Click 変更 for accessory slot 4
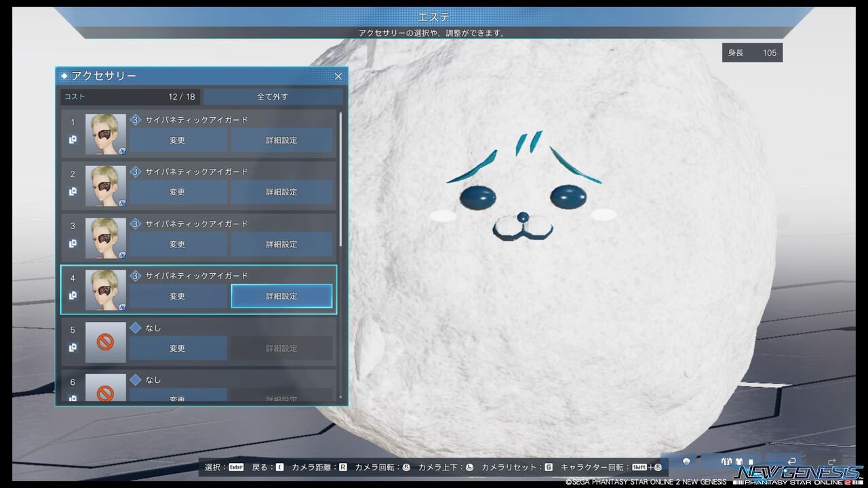Viewport: 868px width, 488px height. (x=178, y=296)
